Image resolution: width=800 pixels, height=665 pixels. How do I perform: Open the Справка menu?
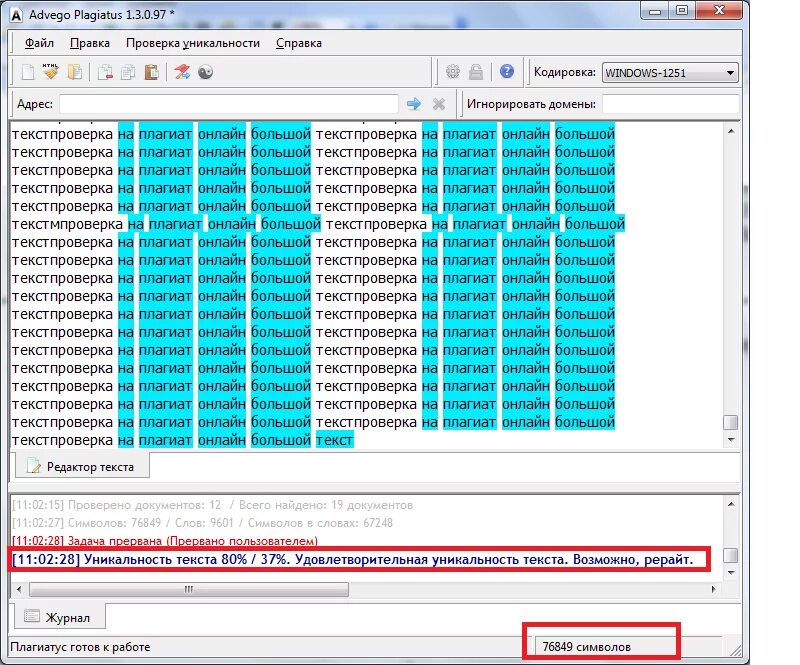click(298, 43)
